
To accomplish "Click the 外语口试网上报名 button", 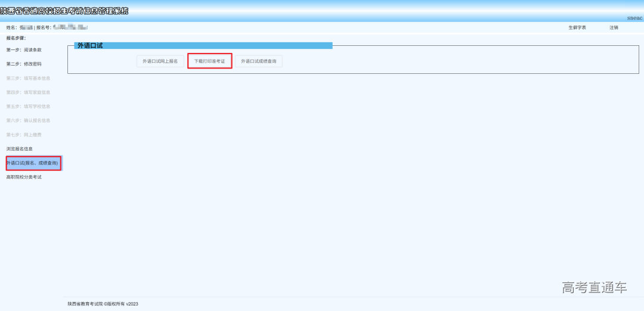I will click(160, 61).
